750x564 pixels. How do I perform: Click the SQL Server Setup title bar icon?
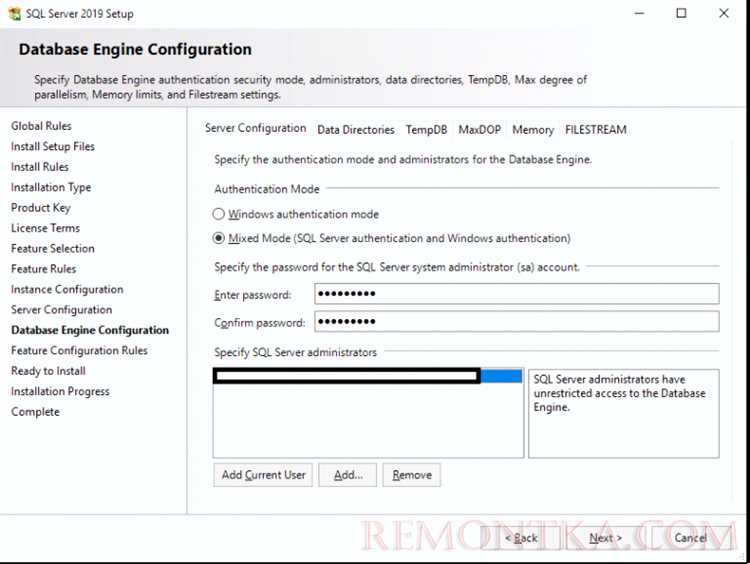[15, 13]
